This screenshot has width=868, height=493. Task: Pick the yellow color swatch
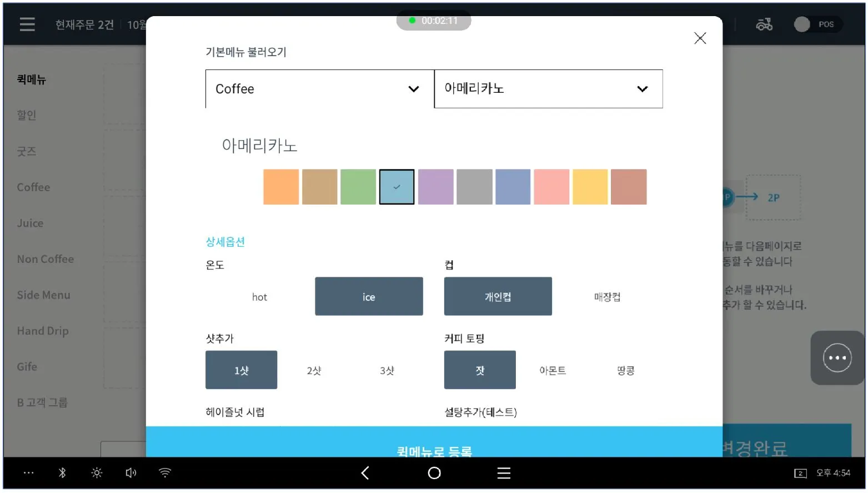590,187
